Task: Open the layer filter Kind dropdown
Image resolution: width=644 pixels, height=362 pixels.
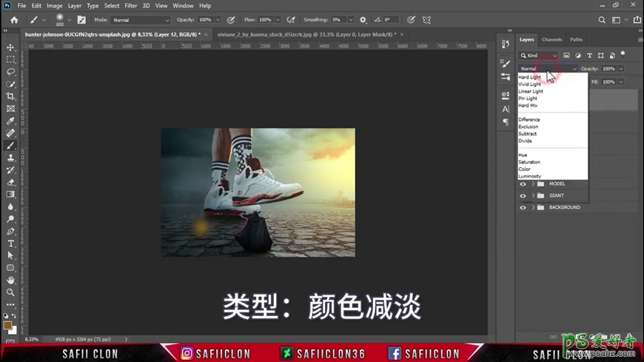Action: click(x=538, y=56)
